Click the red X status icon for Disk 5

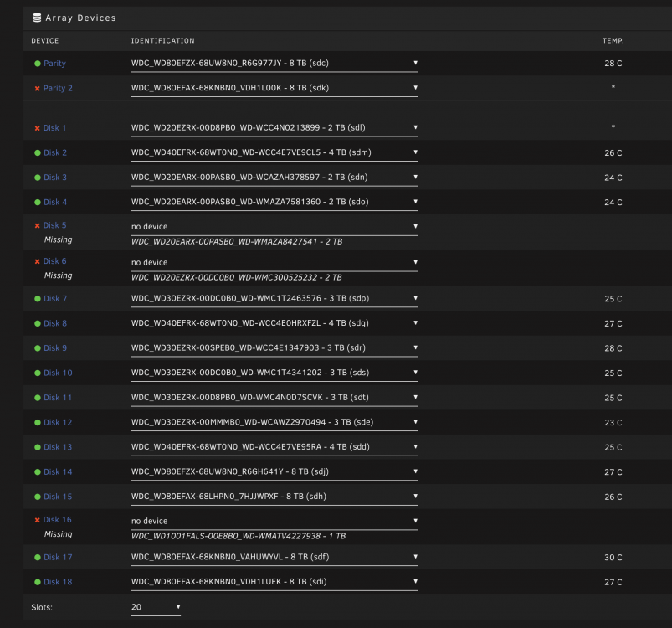click(38, 225)
